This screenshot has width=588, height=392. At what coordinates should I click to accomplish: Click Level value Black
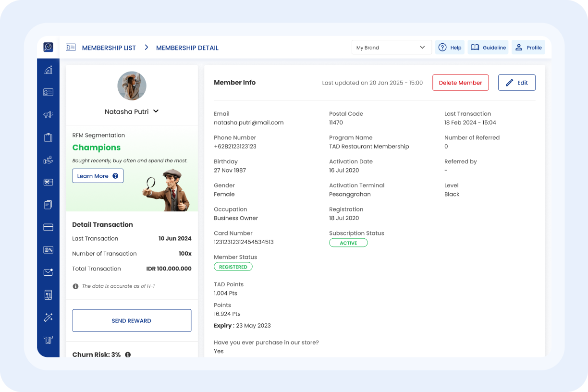[x=452, y=194]
